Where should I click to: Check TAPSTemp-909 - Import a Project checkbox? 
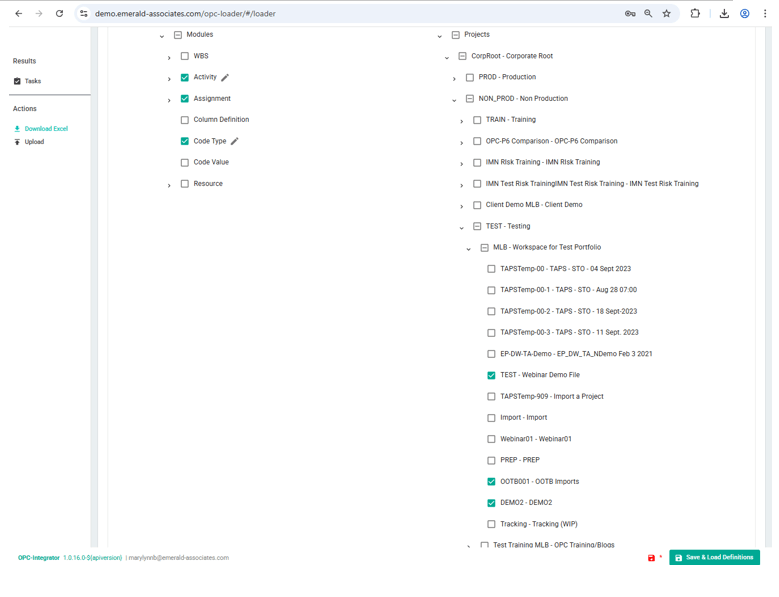pyautogui.click(x=491, y=396)
